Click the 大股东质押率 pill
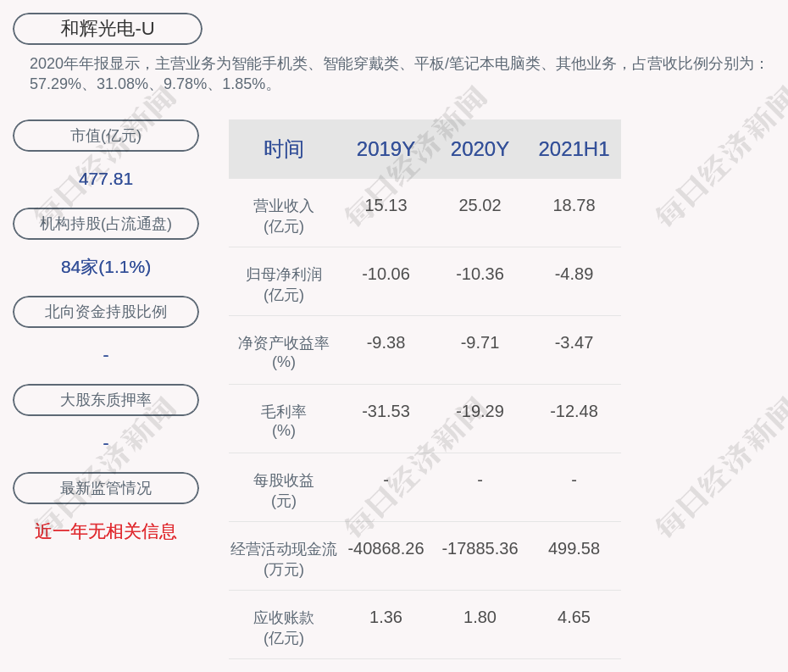Image resolution: width=788 pixels, height=672 pixels. pyautogui.click(x=106, y=400)
